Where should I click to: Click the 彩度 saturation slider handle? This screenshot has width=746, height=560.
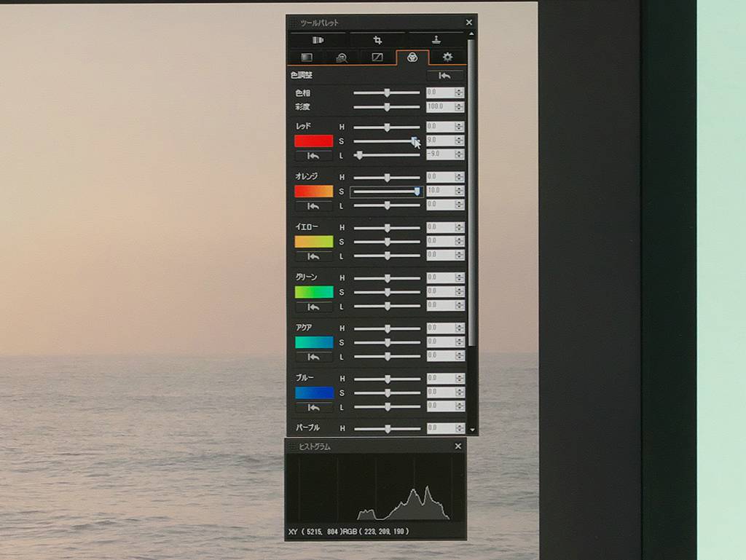(x=388, y=107)
